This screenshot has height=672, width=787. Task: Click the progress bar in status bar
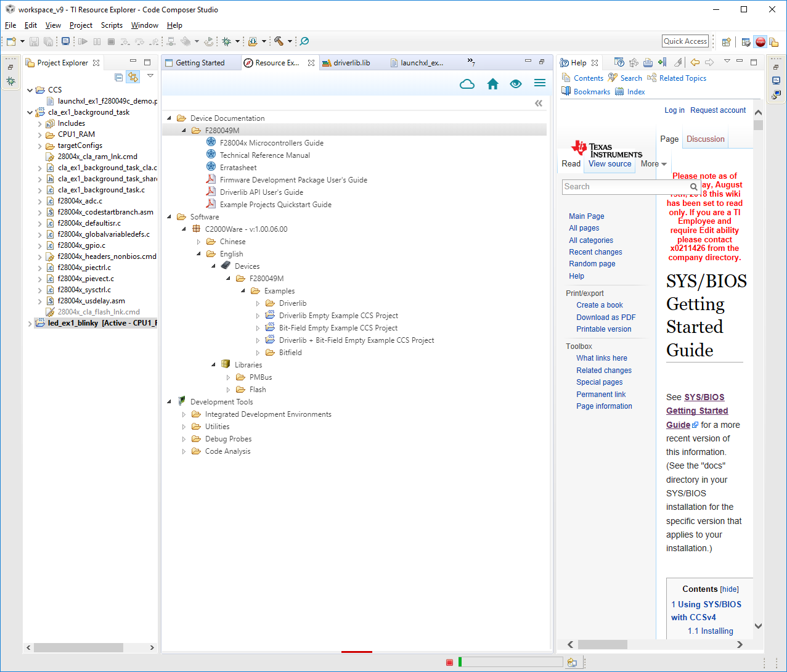click(510, 662)
